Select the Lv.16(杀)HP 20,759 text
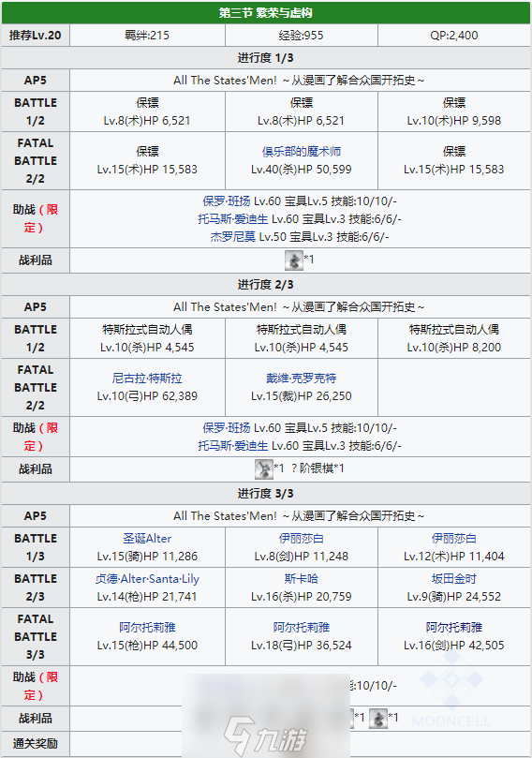The image size is (532, 758). 301,597
